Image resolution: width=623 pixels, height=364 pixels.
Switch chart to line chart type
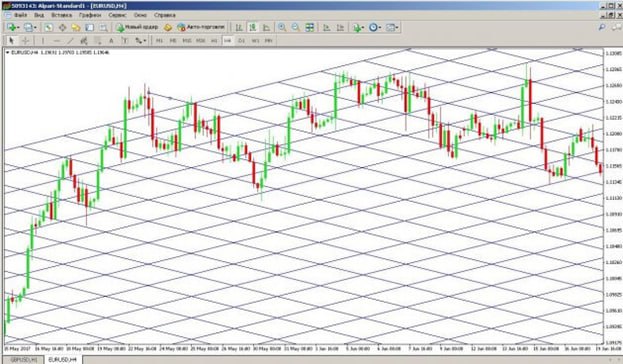click(x=267, y=27)
